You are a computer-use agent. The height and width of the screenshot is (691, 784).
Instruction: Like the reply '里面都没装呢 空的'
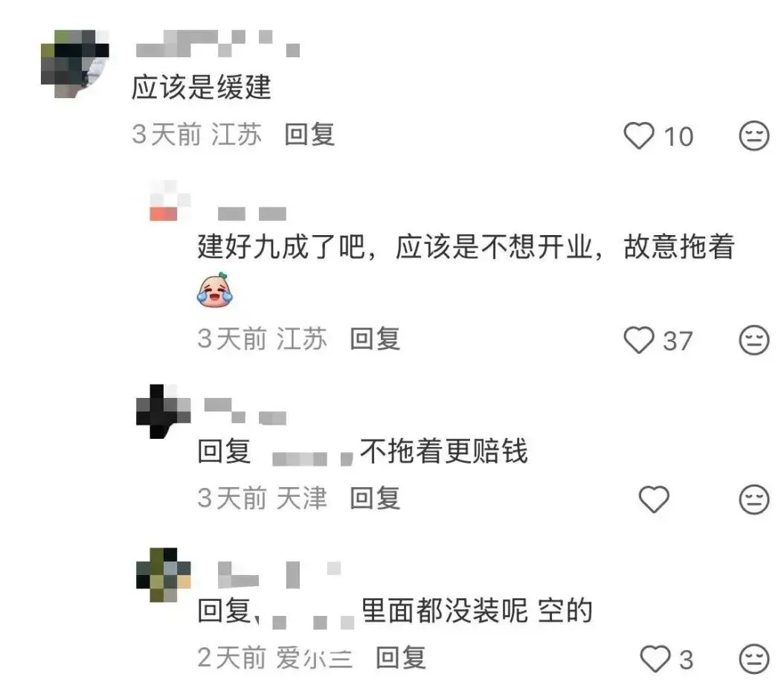click(x=655, y=658)
